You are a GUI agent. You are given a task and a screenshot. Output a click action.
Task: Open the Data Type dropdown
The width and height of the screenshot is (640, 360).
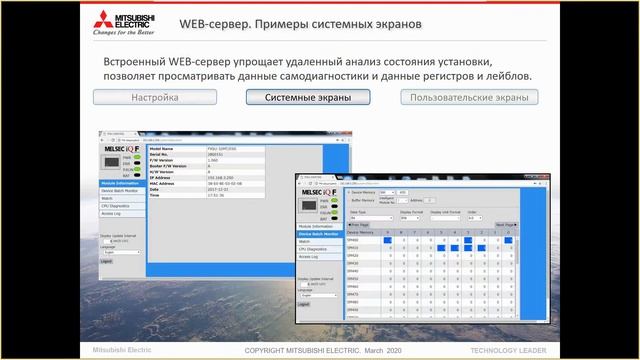point(371,218)
